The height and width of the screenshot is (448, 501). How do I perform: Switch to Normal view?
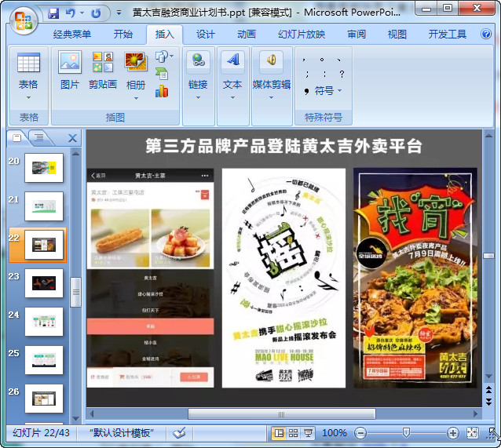point(279,433)
